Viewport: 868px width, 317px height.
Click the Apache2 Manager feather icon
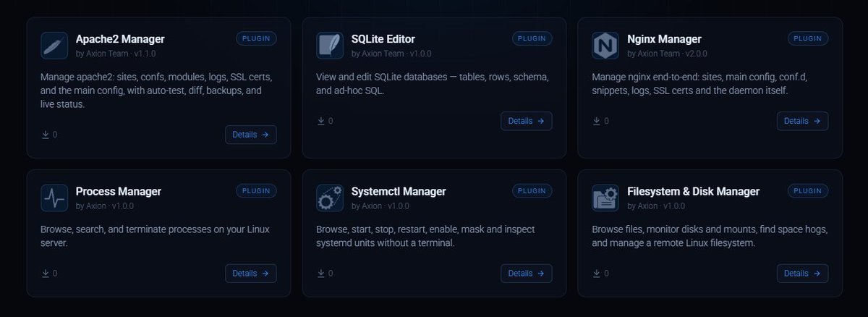tap(54, 45)
